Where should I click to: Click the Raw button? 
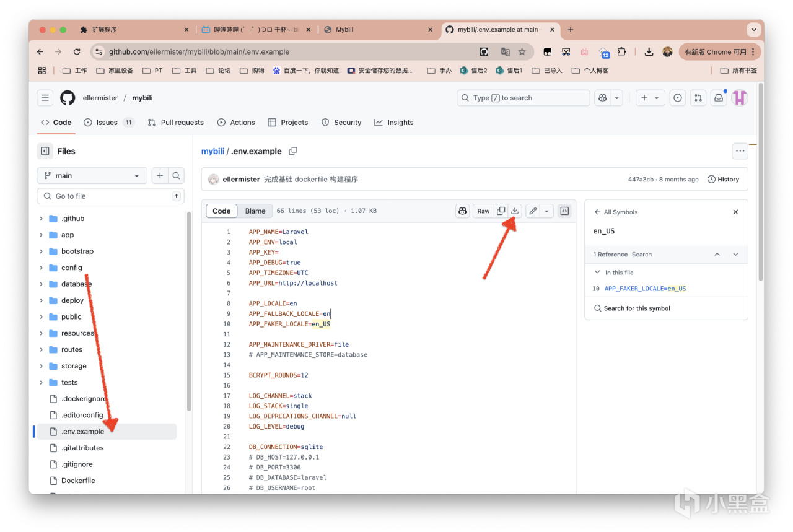483,211
